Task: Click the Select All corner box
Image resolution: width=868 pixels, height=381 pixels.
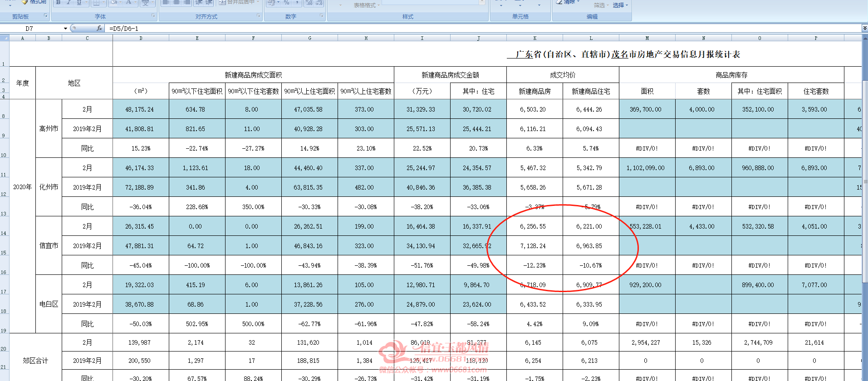Action: click(5, 38)
